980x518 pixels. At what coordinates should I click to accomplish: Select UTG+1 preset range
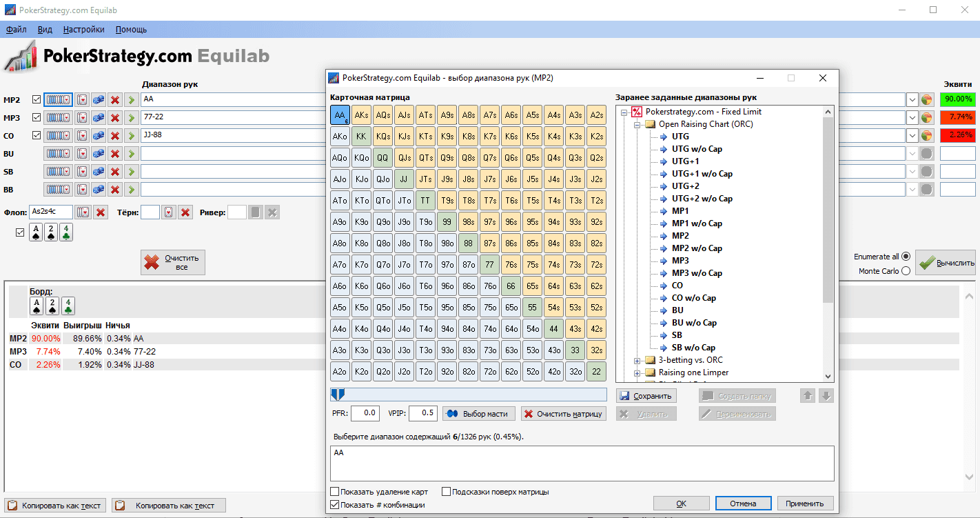[685, 161]
